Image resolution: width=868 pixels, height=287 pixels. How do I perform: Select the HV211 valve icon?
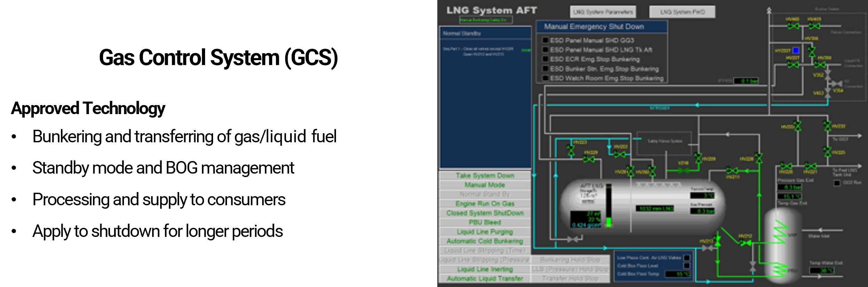pyautogui.click(x=732, y=171)
